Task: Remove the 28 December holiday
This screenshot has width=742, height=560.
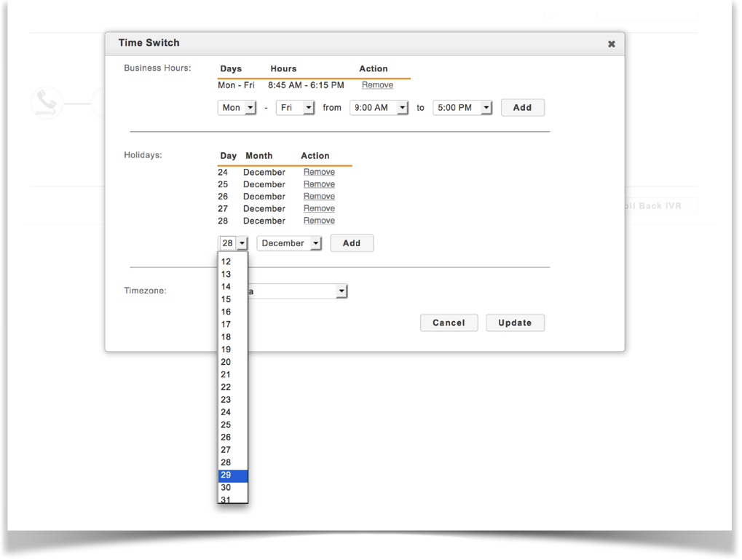Action: [319, 221]
